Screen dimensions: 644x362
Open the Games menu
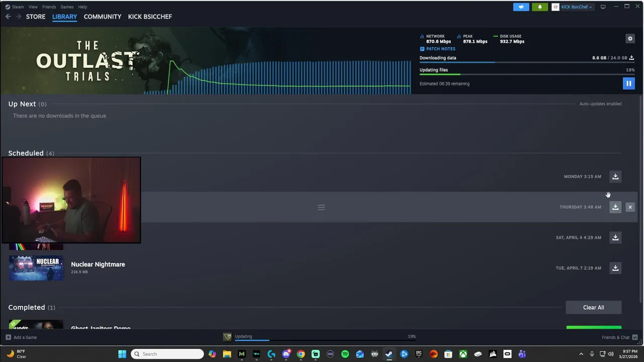click(x=67, y=7)
